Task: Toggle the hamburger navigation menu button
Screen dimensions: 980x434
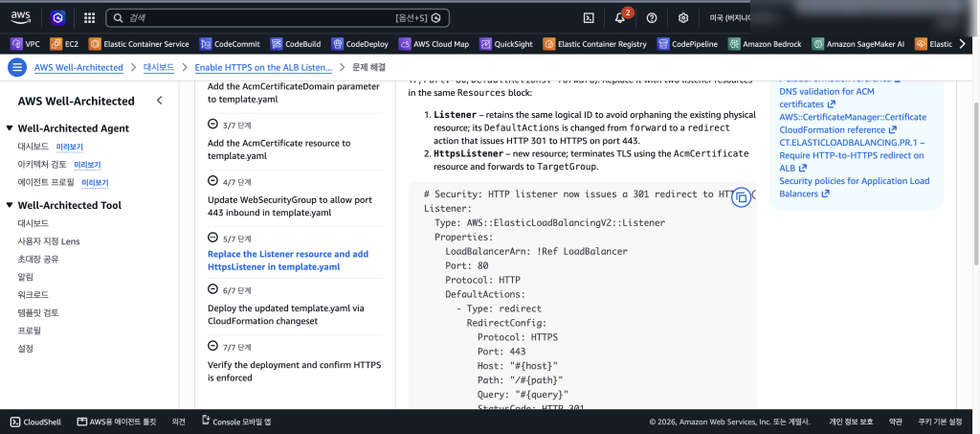Action: [17, 67]
